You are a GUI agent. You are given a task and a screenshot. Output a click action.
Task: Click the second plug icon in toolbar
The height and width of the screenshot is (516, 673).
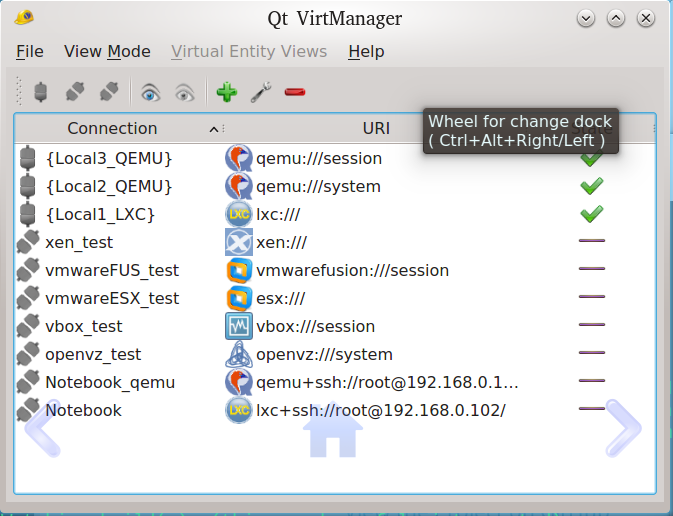(x=75, y=92)
